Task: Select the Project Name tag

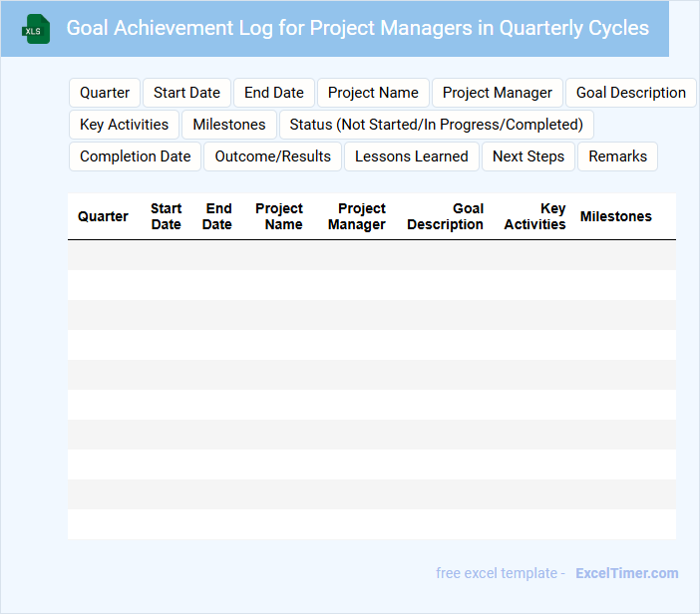Action: [x=373, y=93]
